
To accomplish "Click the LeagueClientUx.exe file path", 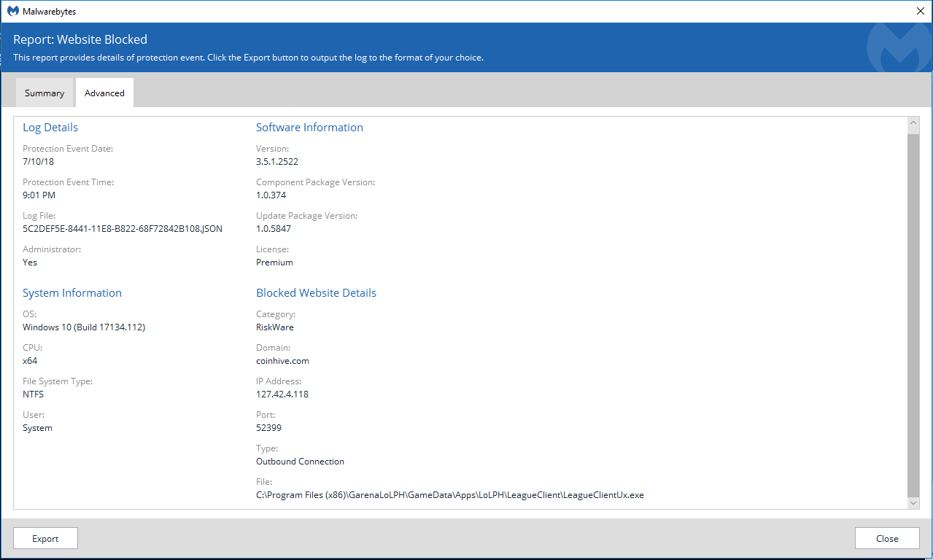I will pos(450,495).
